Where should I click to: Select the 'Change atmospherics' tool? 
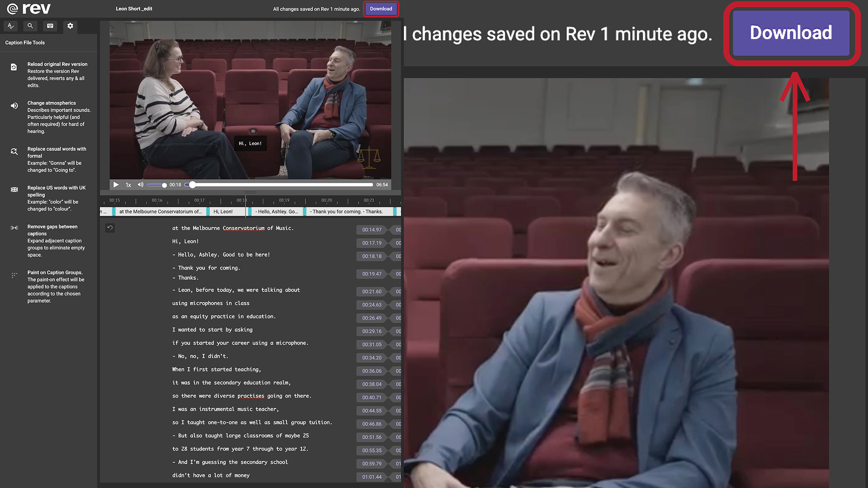[59, 117]
